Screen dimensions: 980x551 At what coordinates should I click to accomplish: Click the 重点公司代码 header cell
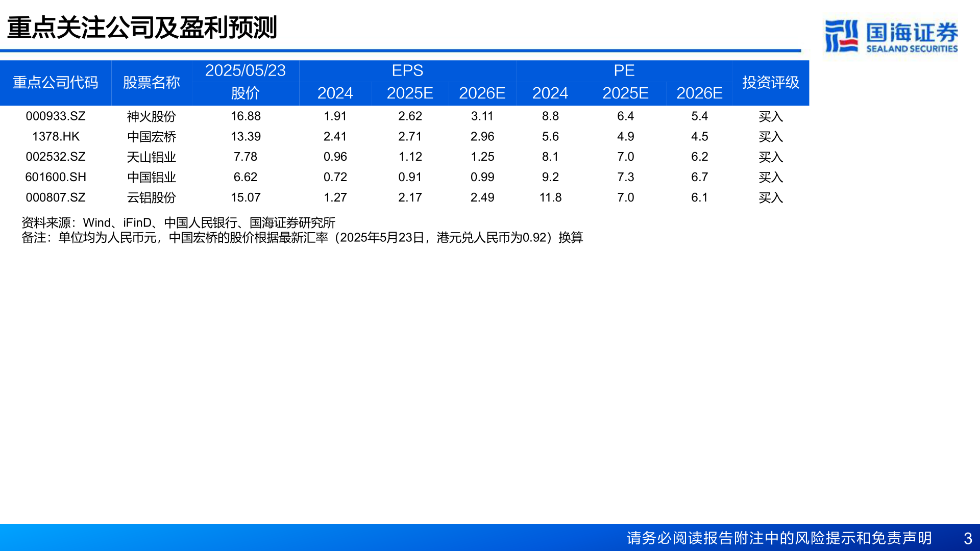tap(56, 82)
